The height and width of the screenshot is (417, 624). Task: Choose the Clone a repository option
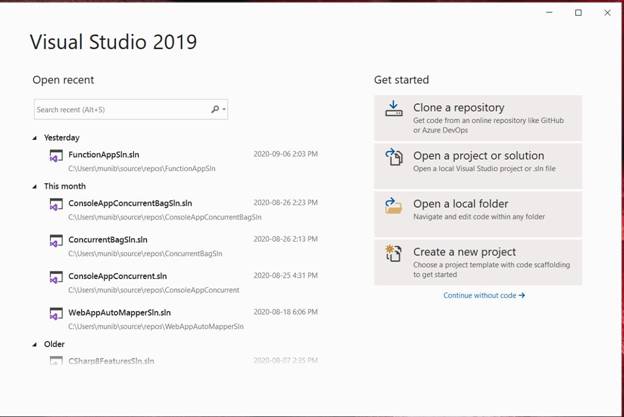[x=478, y=118]
